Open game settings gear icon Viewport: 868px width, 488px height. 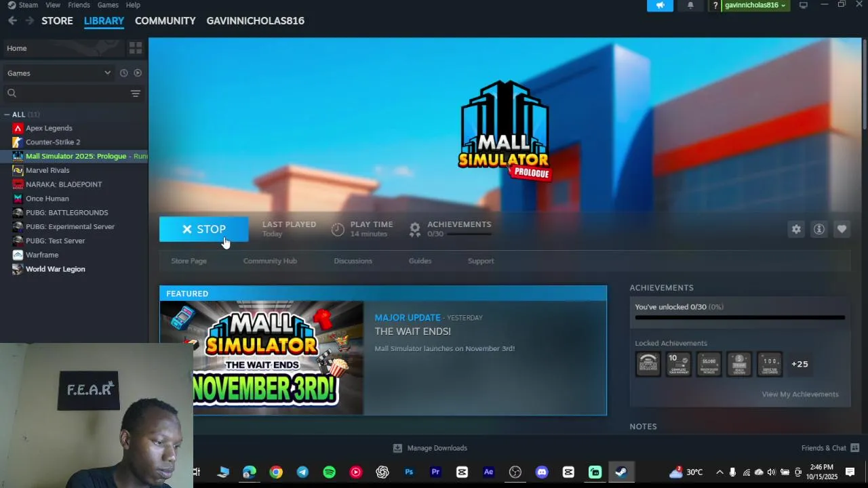point(796,229)
